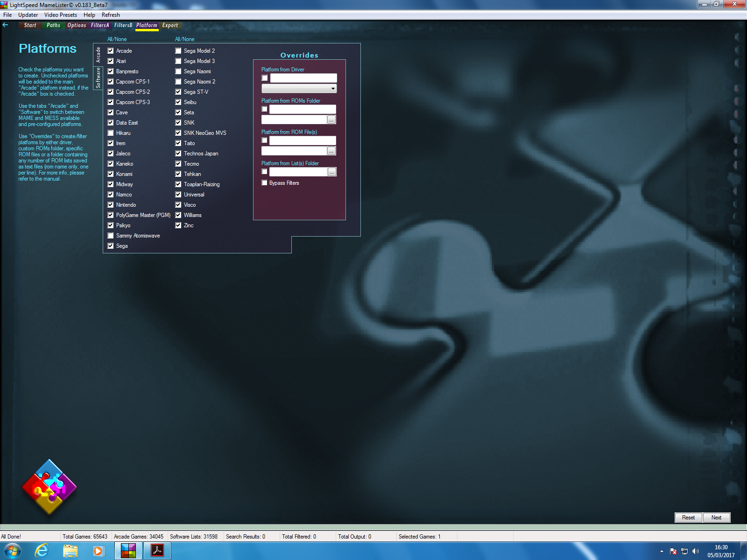Click Software Lists: 31598 status entry
The height and width of the screenshot is (560, 747).
(194, 537)
